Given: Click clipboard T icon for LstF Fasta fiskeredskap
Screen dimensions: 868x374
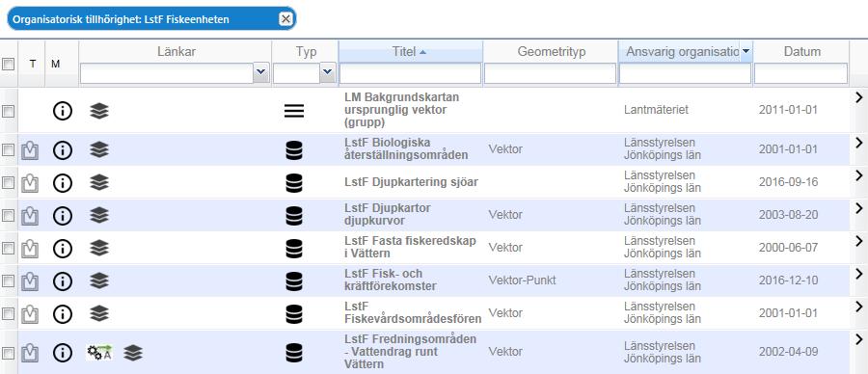Looking at the screenshot, I should (x=30, y=249).
